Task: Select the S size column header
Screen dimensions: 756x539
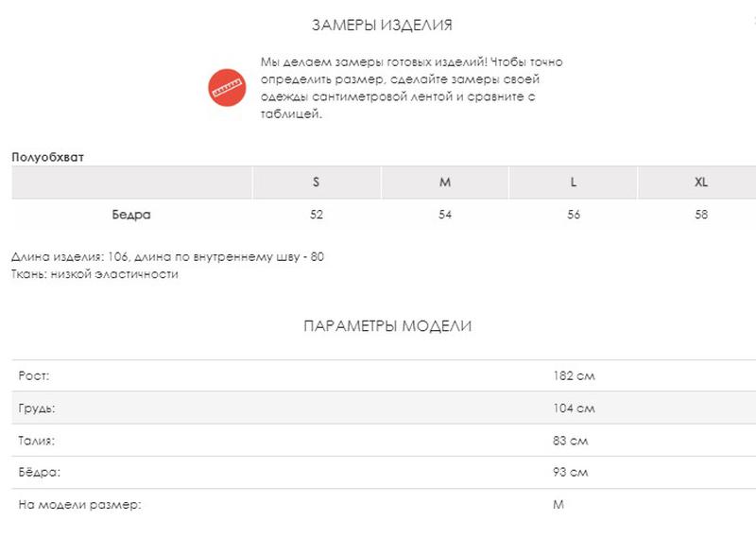Action: point(317,183)
